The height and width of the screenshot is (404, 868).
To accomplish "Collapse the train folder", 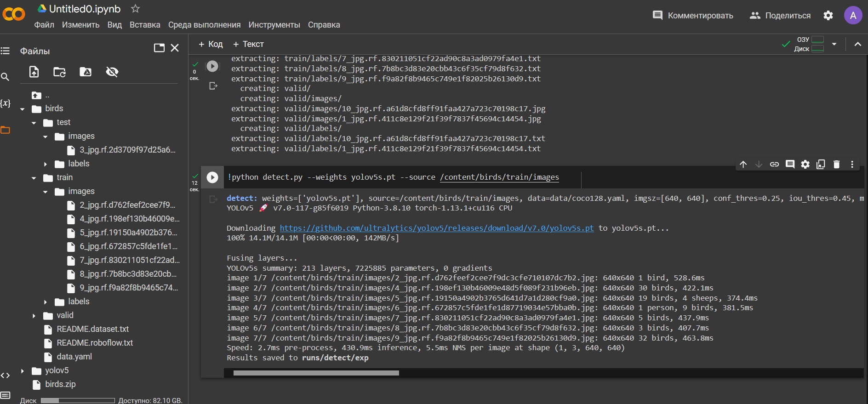I will (34, 178).
